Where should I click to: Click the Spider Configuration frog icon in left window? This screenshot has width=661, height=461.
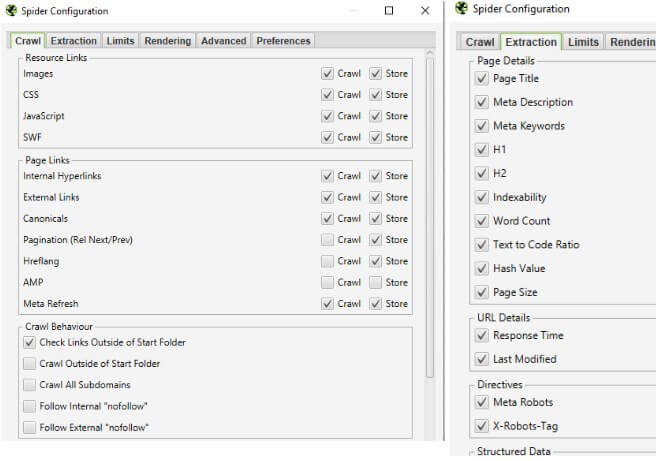pyautogui.click(x=11, y=11)
